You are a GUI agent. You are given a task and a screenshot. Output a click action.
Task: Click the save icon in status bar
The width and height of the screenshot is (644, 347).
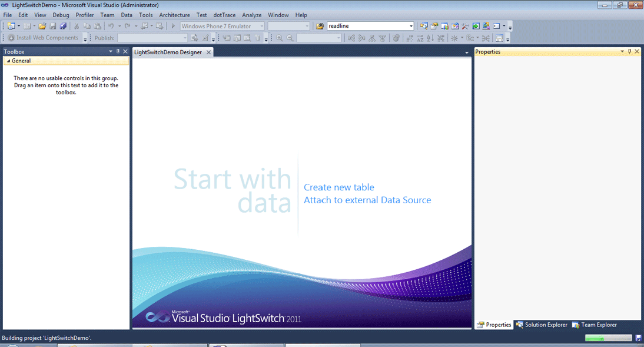point(638,338)
